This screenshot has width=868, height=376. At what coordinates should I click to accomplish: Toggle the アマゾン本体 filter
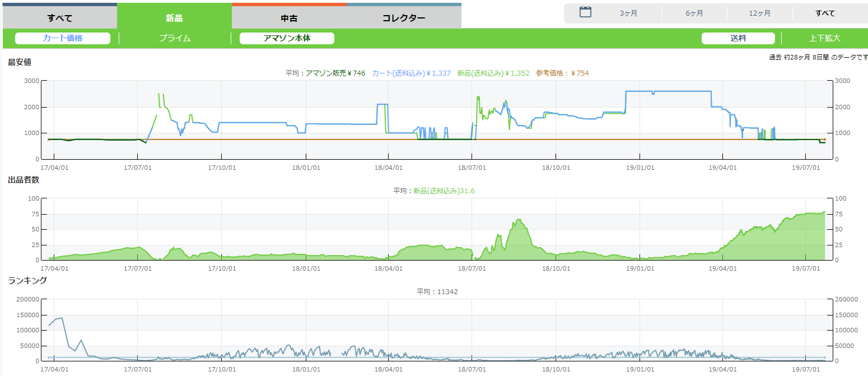pos(287,38)
